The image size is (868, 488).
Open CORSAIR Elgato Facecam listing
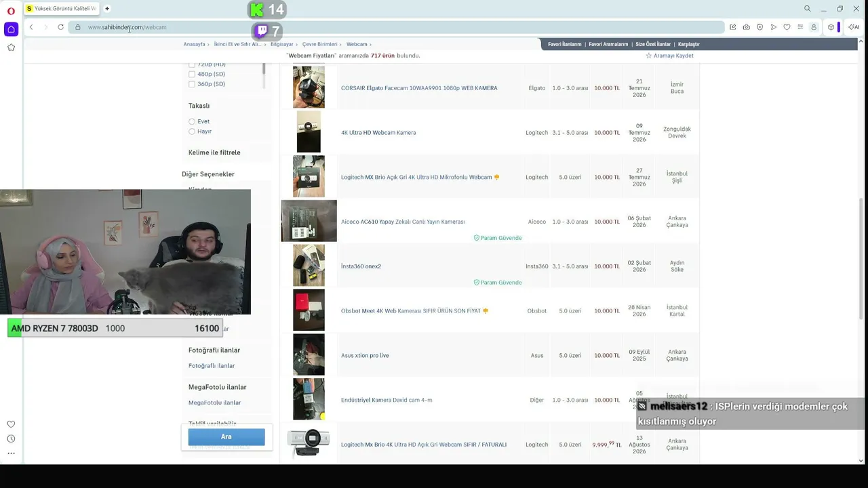pos(419,88)
